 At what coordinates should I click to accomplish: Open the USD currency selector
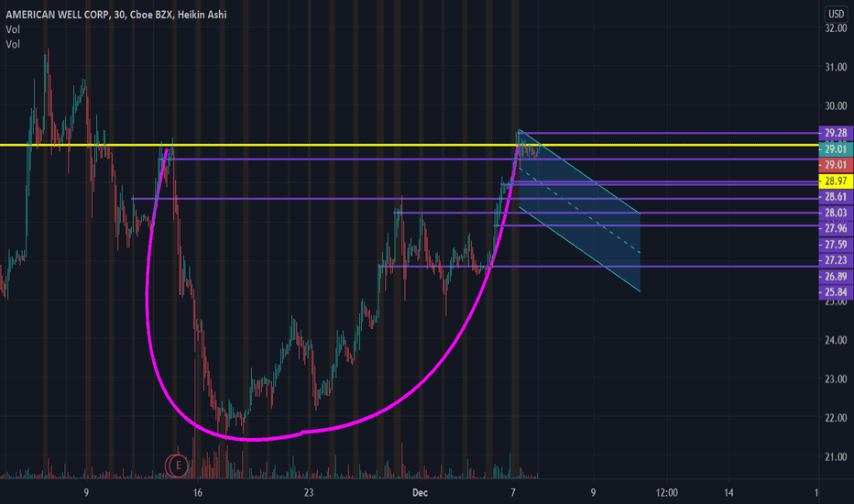click(x=836, y=14)
